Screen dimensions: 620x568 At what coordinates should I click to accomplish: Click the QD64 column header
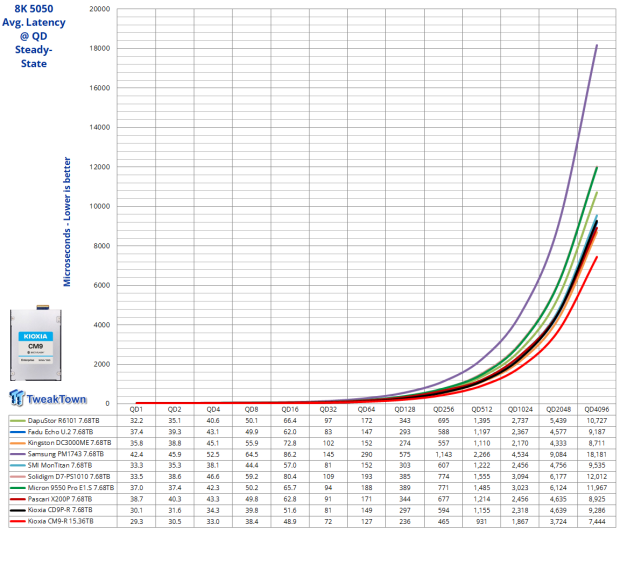tap(367, 409)
